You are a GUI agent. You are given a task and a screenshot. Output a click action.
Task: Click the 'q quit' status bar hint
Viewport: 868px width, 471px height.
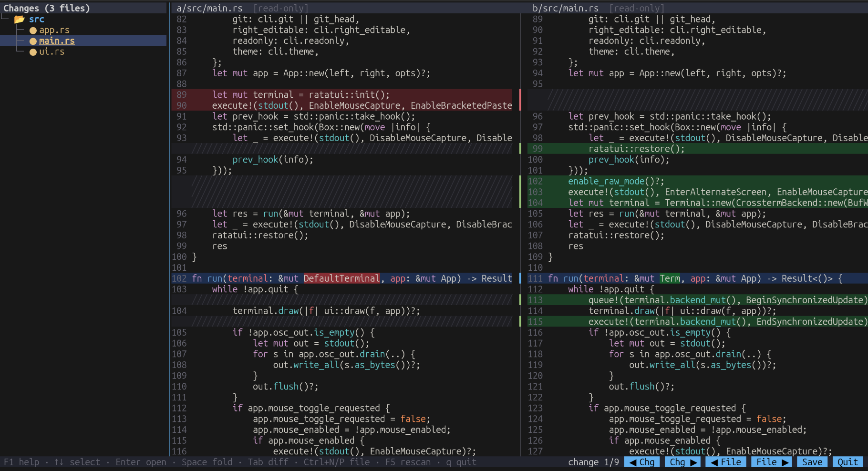coord(461,462)
